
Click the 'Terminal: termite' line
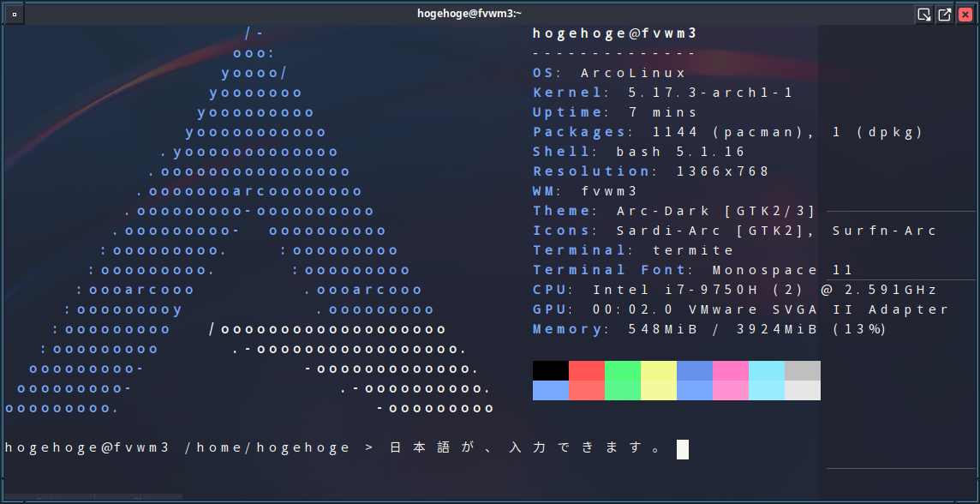(633, 250)
